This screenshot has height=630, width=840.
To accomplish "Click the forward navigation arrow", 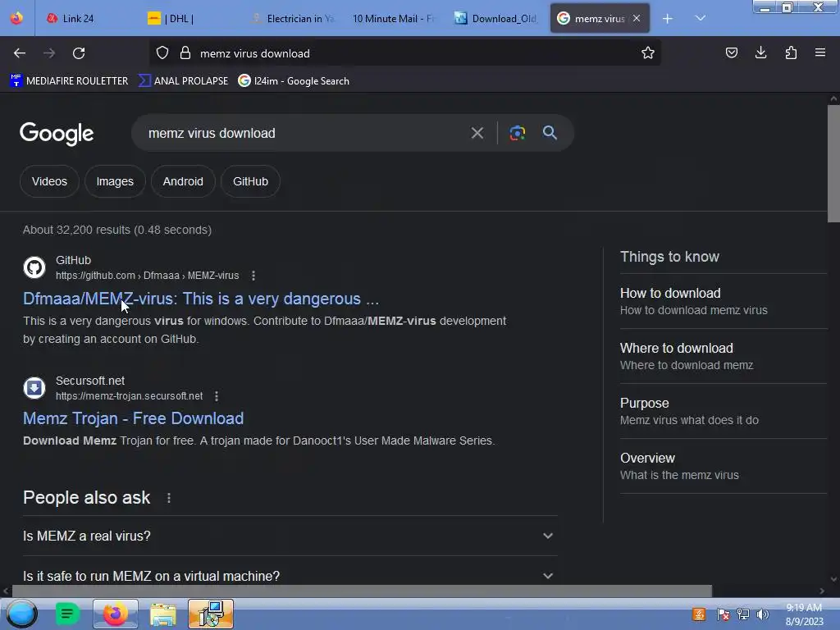I will coord(48,53).
